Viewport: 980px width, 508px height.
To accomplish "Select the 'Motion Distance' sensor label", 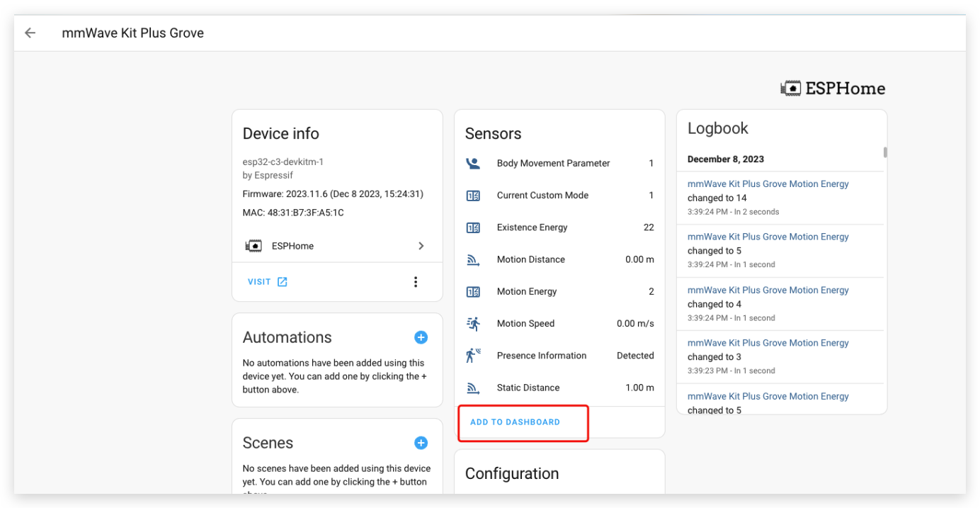I will (531, 260).
